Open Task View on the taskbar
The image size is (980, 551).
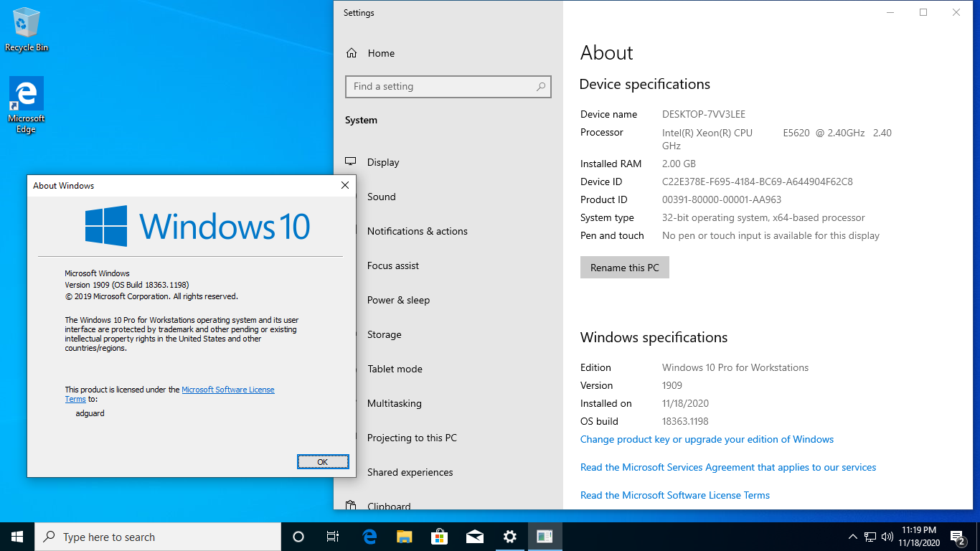(x=333, y=537)
